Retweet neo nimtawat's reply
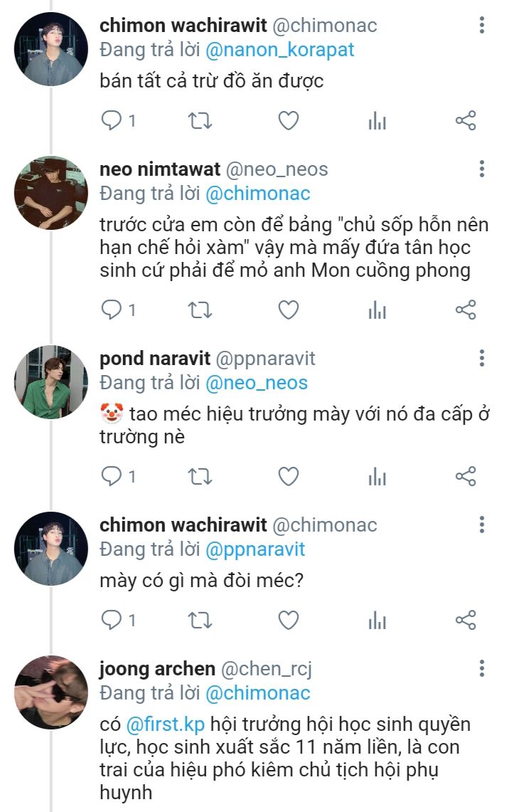Viewport: 512px width, 812px height. click(200, 310)
